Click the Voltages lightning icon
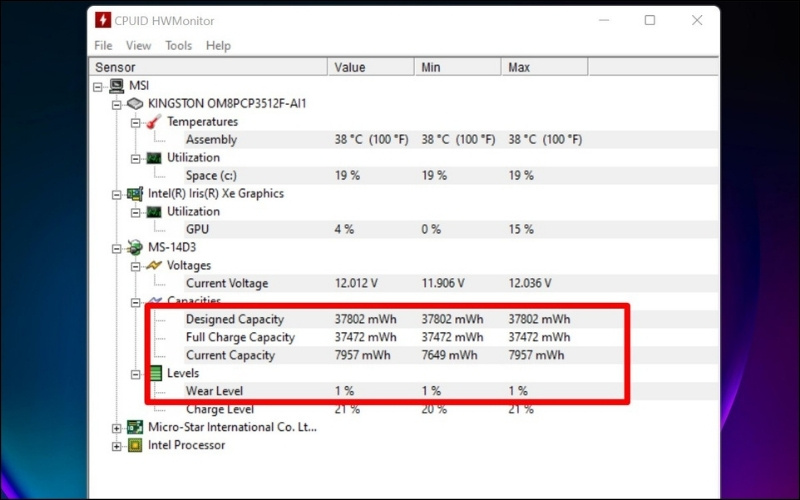This screenshot has height=500, width=800. (x=154, y=265)
